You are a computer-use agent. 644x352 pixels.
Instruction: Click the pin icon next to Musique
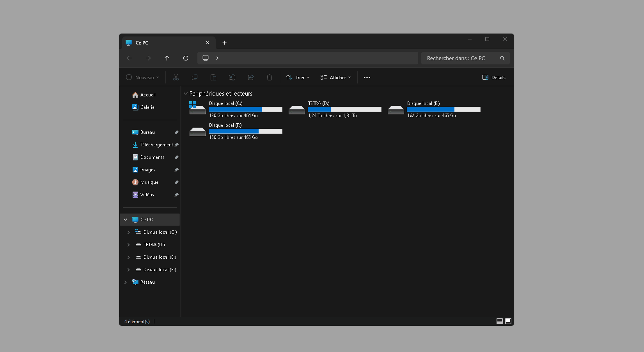coord(176,182)
